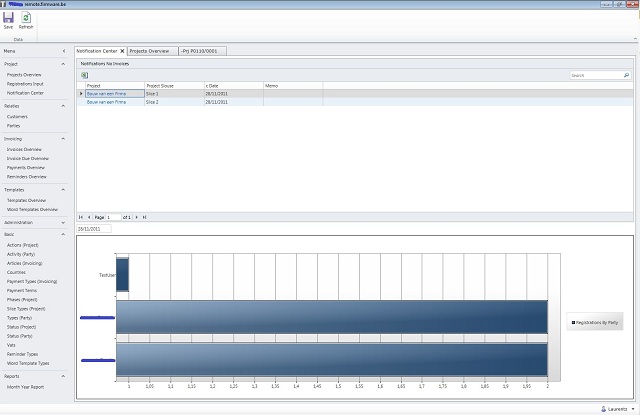The image size is (640, 415).
Task: Open Slice Types (Project) in sidebar
Action: pos(26,309)
